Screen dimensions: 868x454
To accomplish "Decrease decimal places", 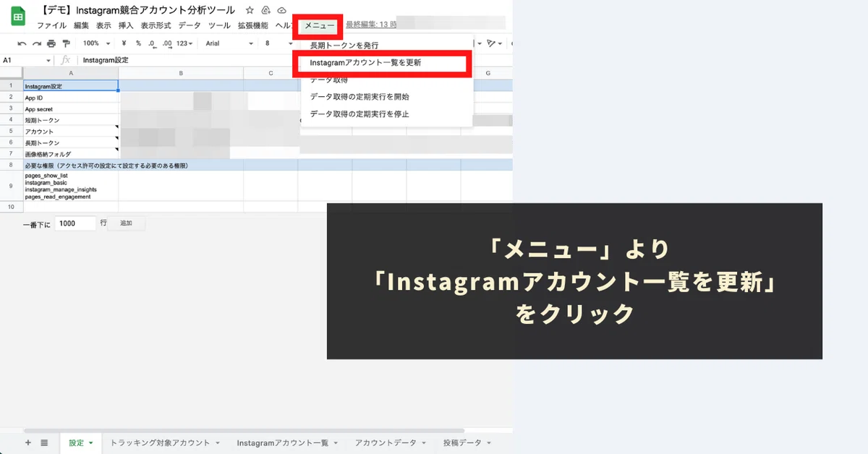I will point(151,43).
